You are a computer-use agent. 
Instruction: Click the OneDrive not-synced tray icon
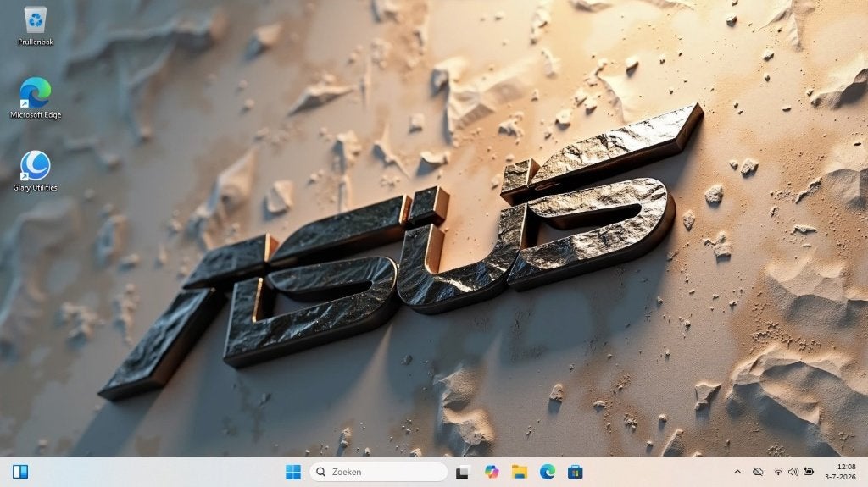pyautogui.click(x=758, y=472)
